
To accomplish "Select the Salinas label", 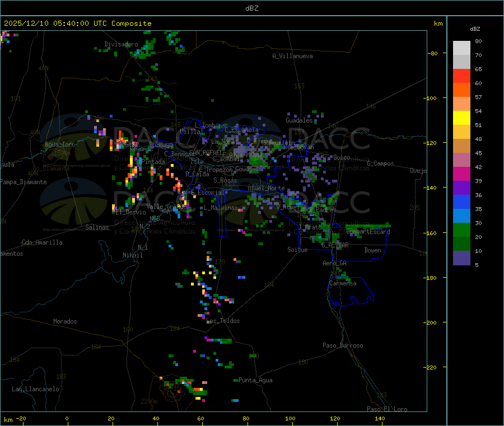I will 97,227.
